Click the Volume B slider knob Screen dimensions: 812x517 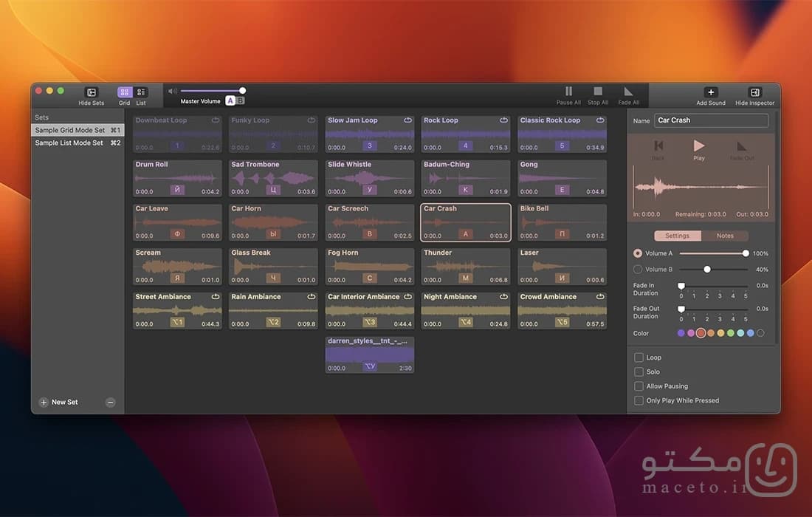tap(707, 270)
